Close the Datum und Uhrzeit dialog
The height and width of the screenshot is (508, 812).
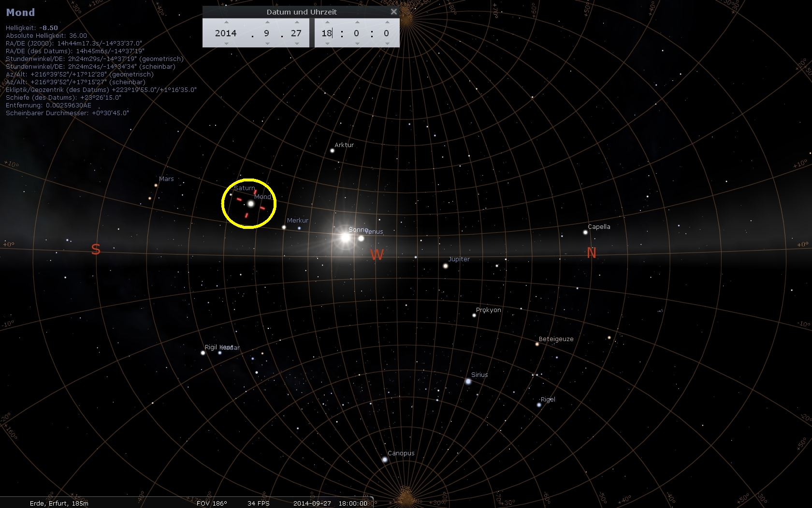coord(394,12)
